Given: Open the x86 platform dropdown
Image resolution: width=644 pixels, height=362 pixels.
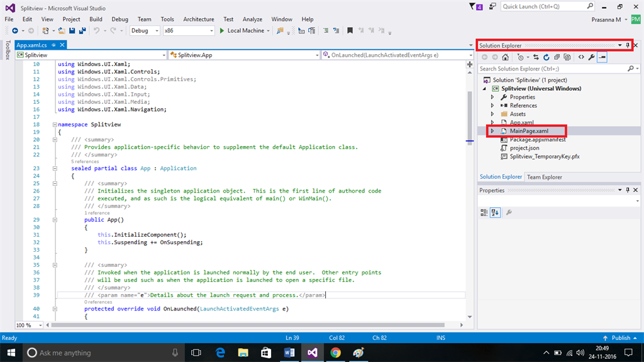Looking at the screenshot, I should (189, 30).
